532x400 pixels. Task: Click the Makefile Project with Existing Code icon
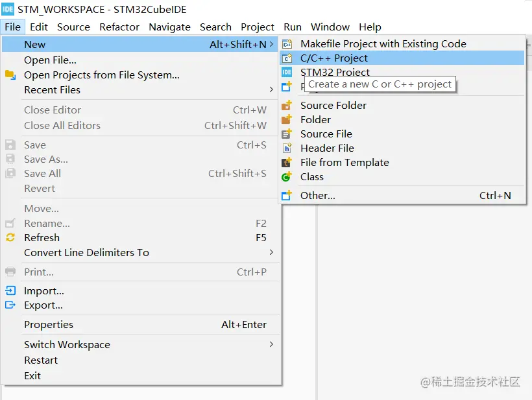[287, 43]
